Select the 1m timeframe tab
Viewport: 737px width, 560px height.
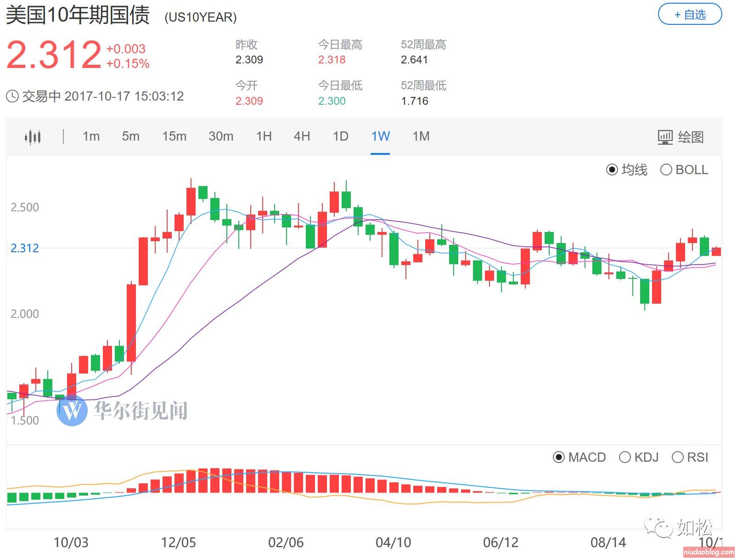pyautogui.click(x=91, y=136)
